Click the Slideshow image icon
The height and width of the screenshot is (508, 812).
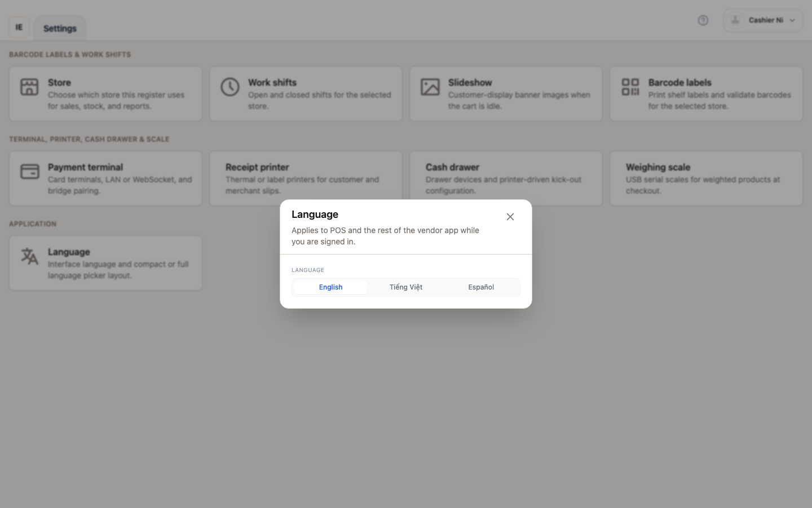click(x=430, y=87)
